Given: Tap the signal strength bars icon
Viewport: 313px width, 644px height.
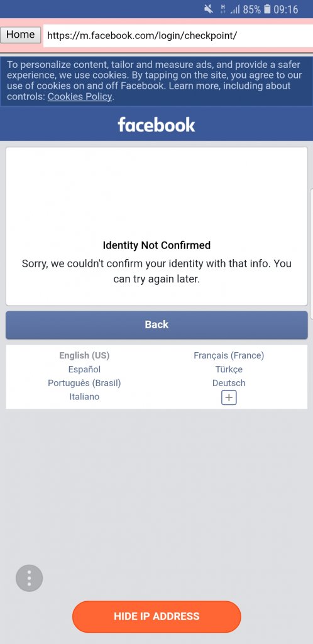Looking at the screenshot, I should pos(235,9).
